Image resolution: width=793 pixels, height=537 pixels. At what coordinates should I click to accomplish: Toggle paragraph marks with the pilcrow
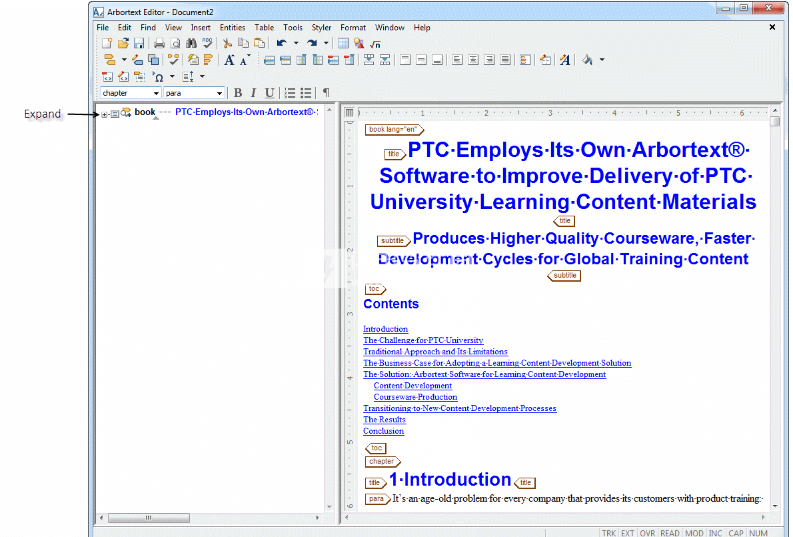tap(326, 93)
